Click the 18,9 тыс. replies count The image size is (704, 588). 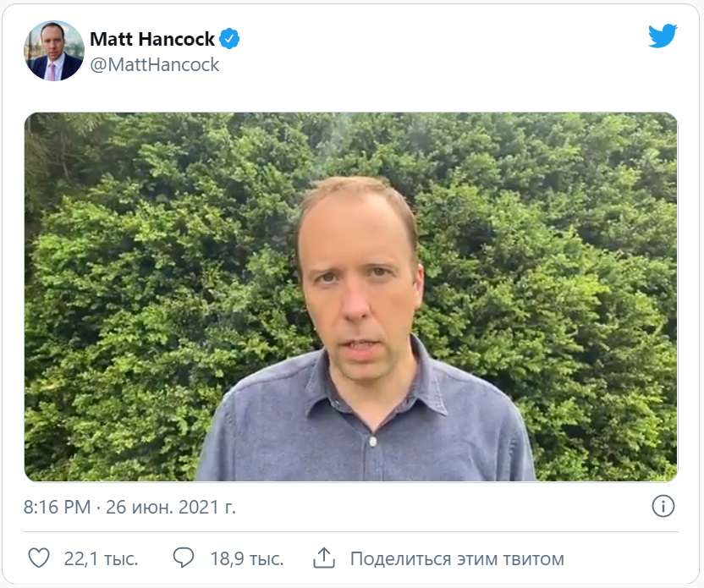pyautogui.click(x=247, y=559)
